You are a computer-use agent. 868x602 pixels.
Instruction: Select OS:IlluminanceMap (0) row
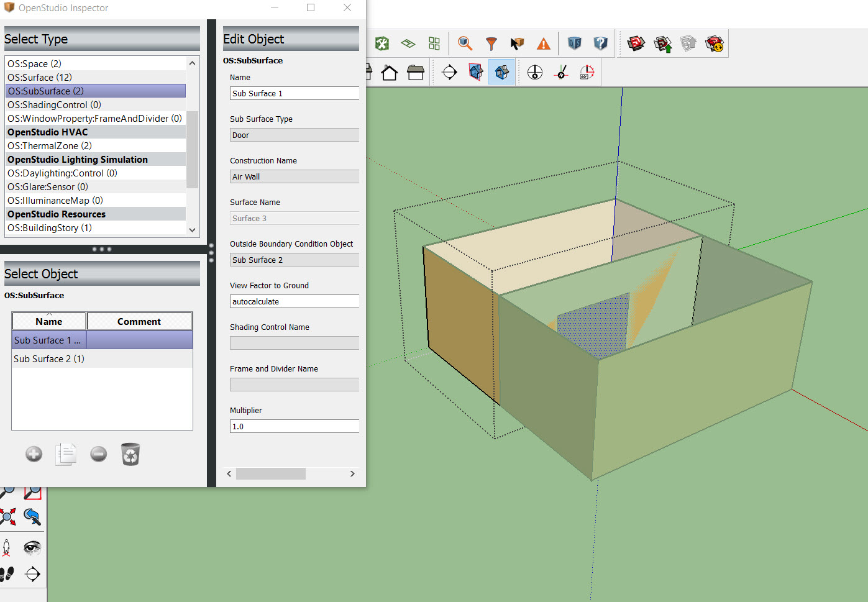click(x=96, y=200)
